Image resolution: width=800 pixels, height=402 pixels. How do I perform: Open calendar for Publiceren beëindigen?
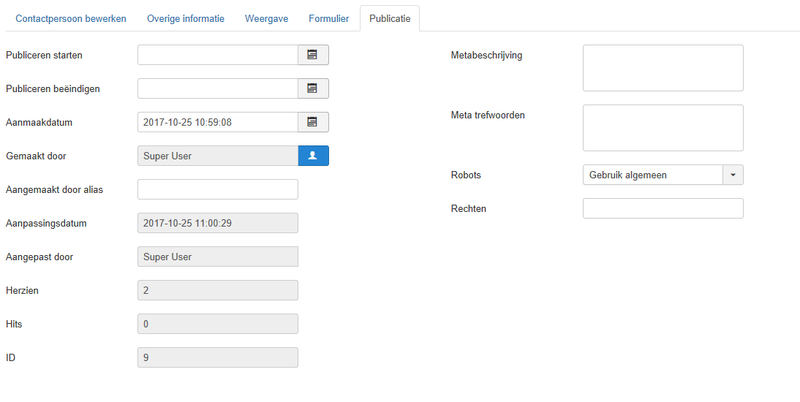[x=313, y=89]
